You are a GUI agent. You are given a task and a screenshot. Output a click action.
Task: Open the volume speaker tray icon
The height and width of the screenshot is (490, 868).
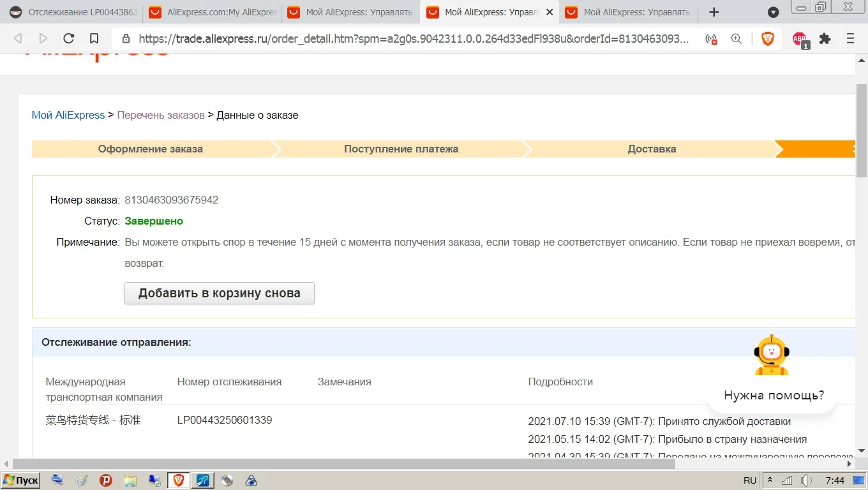[807, 480]
